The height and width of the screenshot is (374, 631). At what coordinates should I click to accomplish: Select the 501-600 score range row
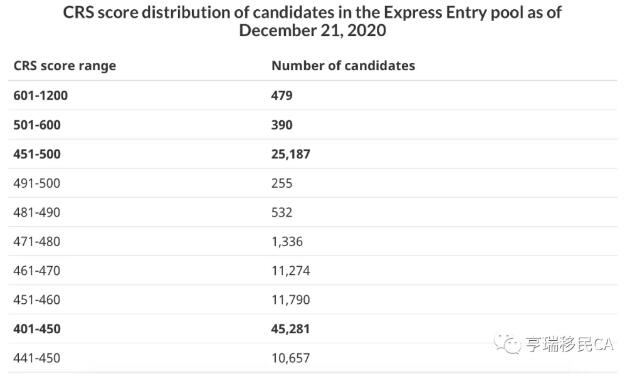312,125
